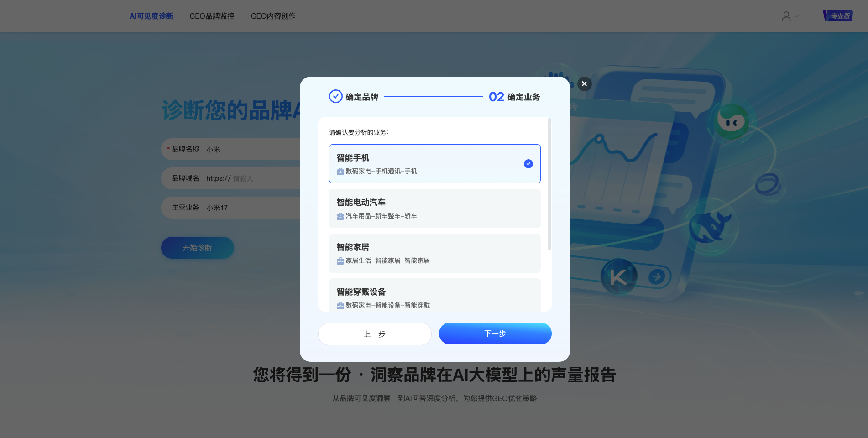Click the 02 确定业务 step indicator
This screenshot has width=868, height=438.
pyautogui.click(x=514, y=97)
